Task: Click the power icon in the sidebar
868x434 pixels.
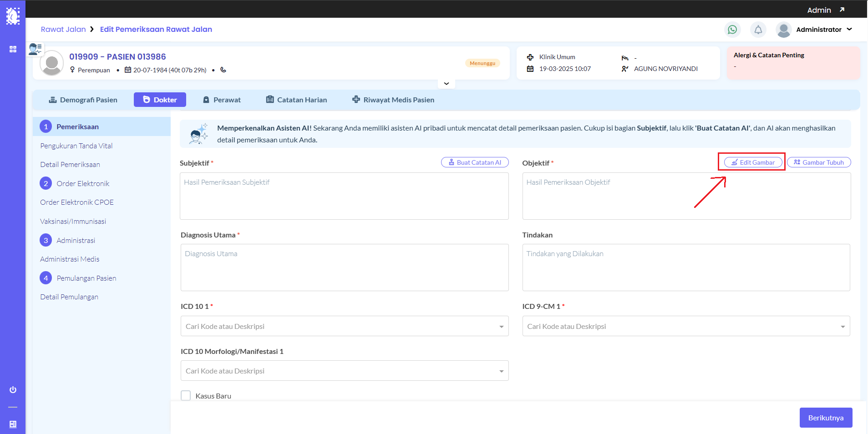Action: click(x=13, y=390)
